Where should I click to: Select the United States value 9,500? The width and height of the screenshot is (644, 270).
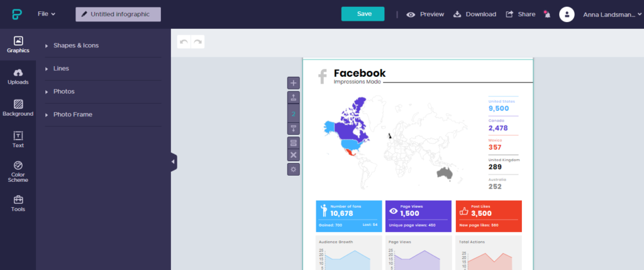pos(499,108)
